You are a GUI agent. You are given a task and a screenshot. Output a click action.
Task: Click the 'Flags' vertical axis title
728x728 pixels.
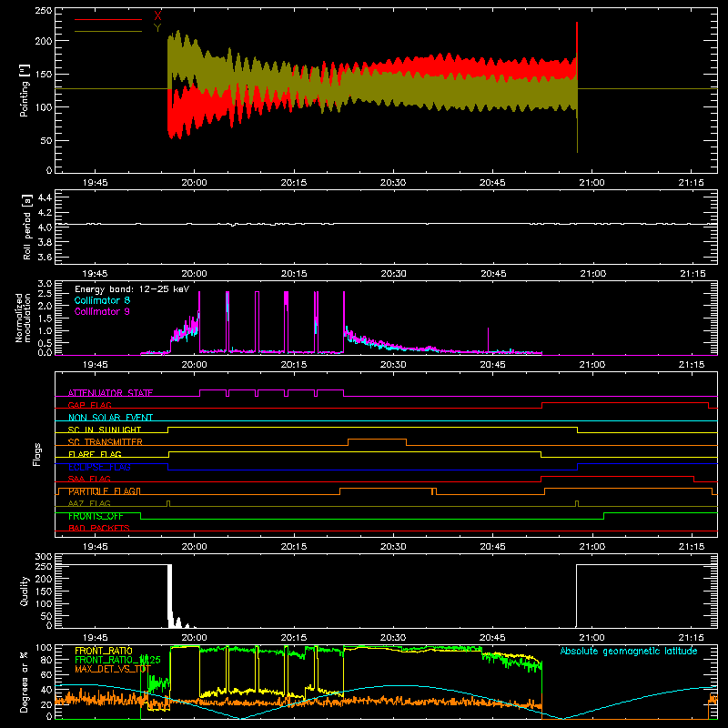pos(37,454)
